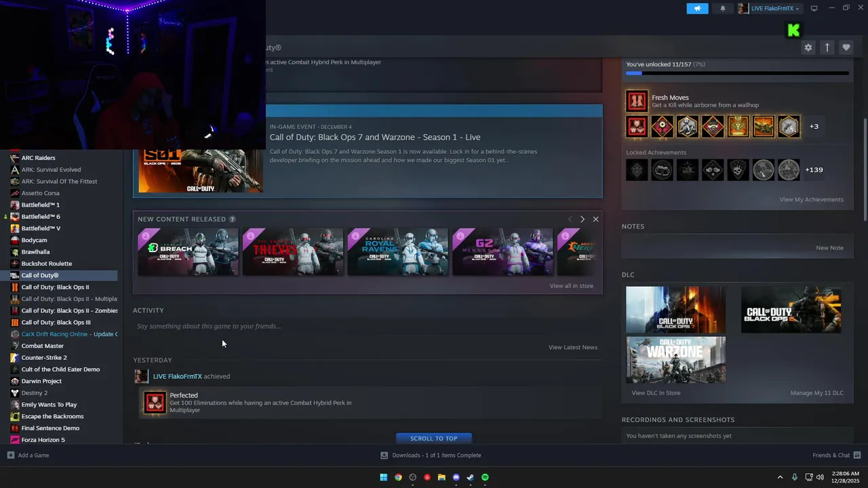Open the Season 1 Live event title
868x488 pixels.
375,138
